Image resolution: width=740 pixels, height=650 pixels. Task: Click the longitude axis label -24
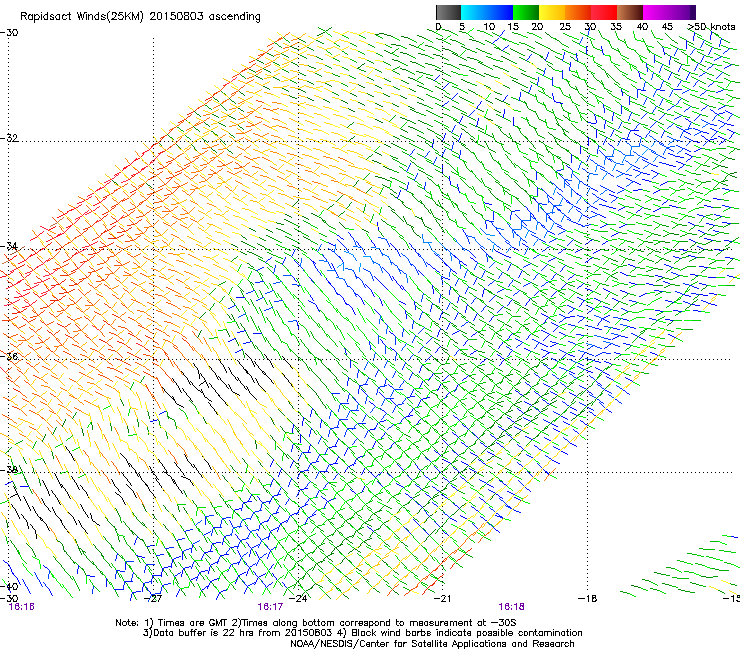click(298, 599)
